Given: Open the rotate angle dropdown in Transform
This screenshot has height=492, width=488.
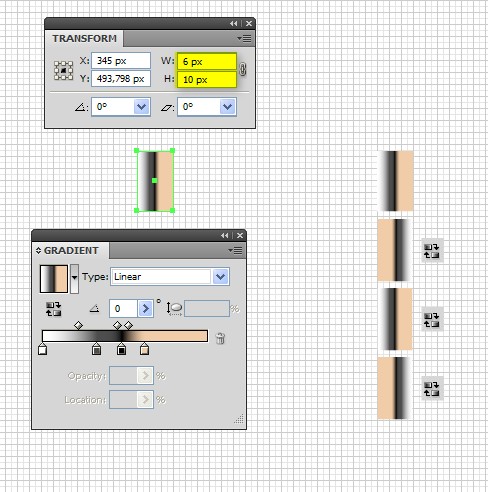Looking at the screenshot, I should click(x=142, y=107).
